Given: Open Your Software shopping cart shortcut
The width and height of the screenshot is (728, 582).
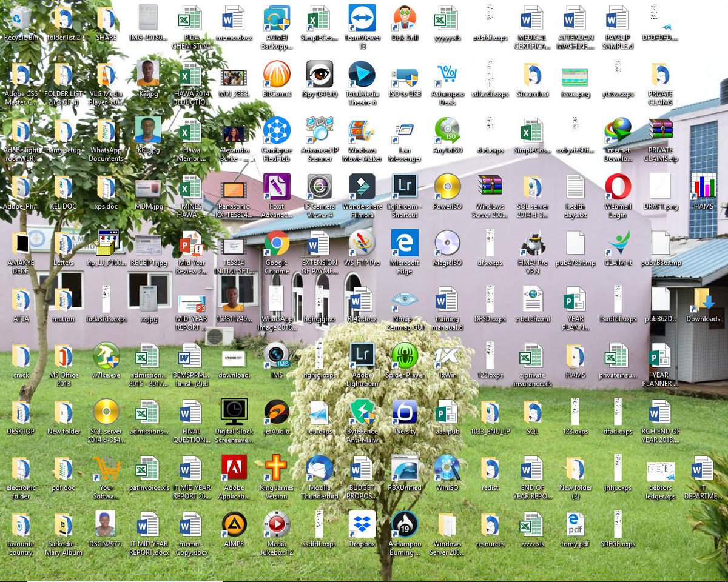Looking at the screenshot, I should tap(106, 468).
